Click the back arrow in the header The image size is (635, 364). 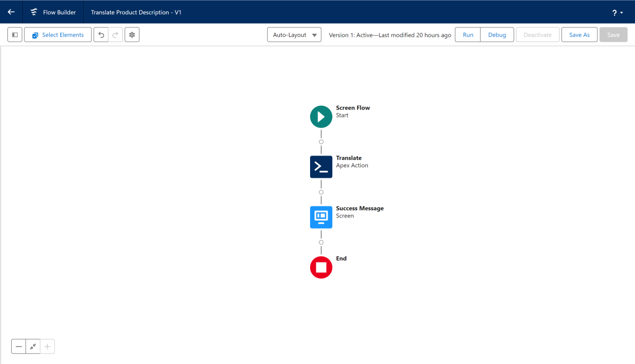pos(11,12)
